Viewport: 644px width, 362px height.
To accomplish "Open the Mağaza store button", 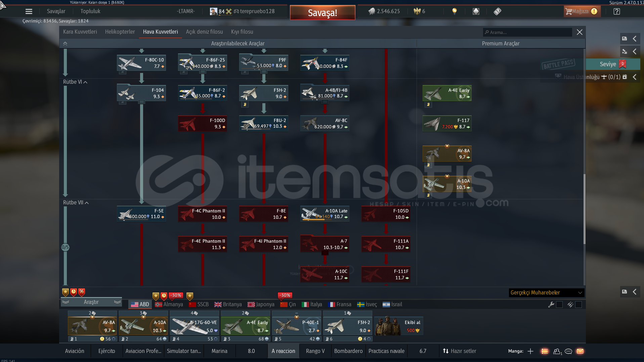I will 582,11.
